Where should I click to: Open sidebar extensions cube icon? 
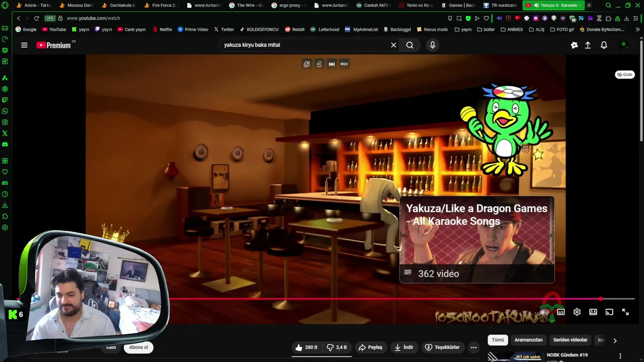[5, 216]
